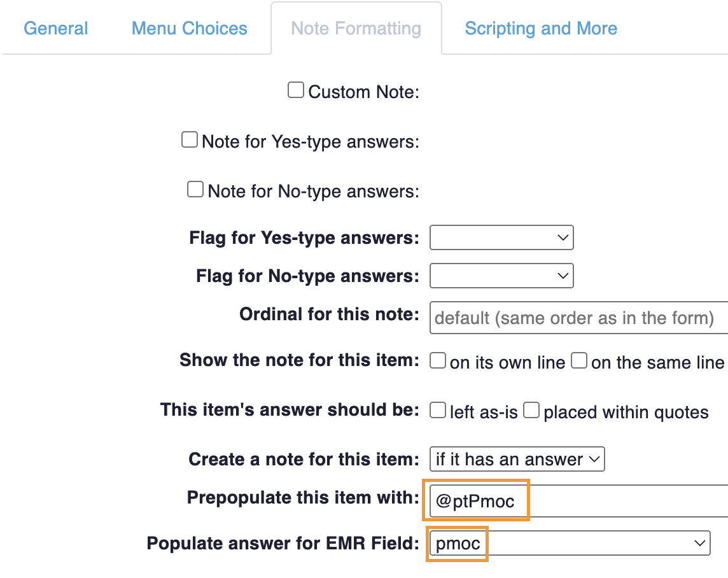Switch to the General tab
This screenshot has height=578, width=728.
point(56,29)
